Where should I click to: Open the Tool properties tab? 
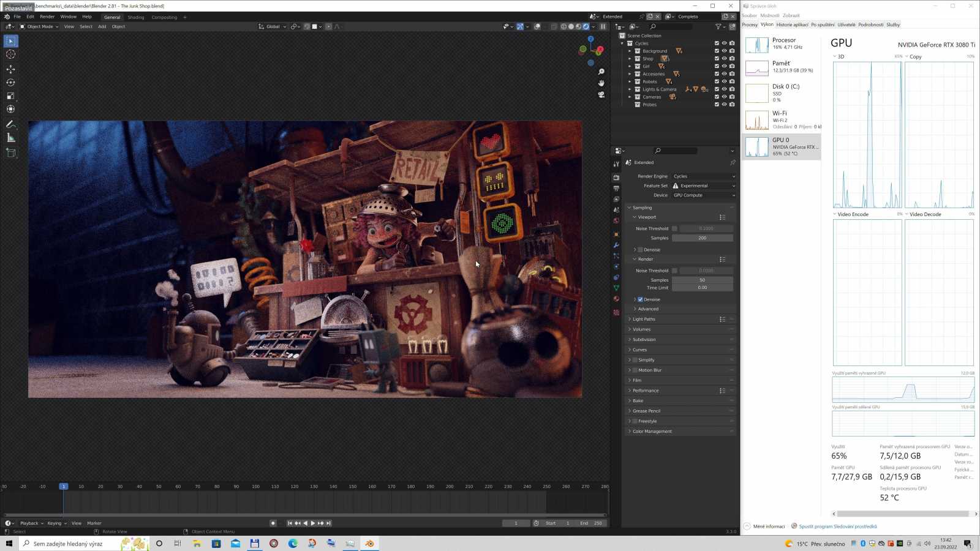[x=616, y=164]
